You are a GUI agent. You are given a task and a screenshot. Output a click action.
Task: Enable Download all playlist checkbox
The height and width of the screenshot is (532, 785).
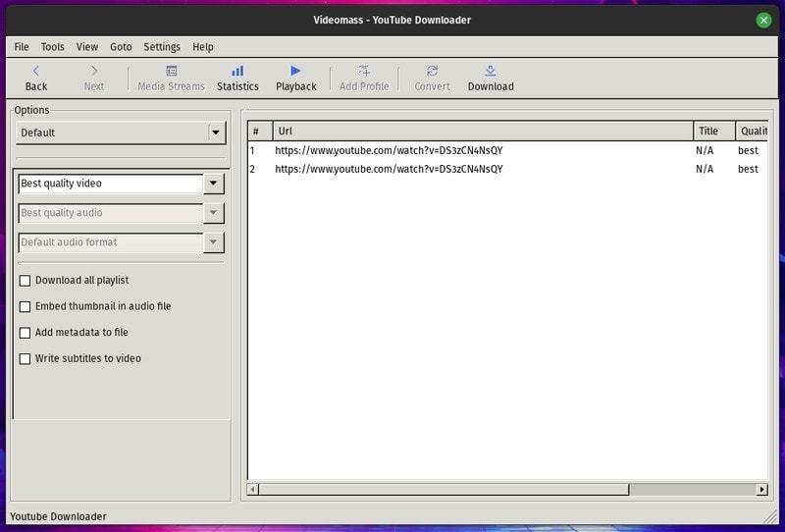tap(26, 281)
